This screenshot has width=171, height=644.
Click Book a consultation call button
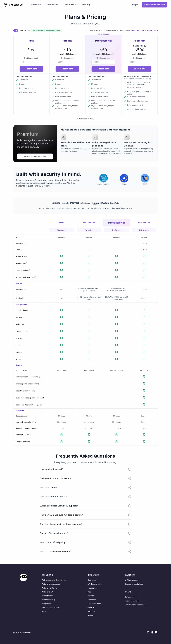35,156
